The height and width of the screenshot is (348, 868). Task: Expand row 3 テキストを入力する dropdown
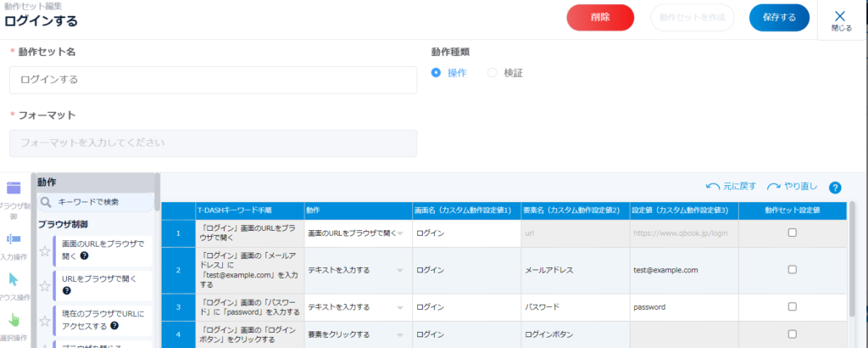pos(399,306)
